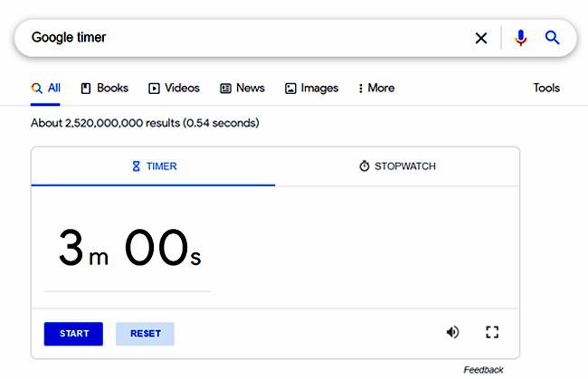Select the All results tab

pyautogui.click(x=46, y=88)
